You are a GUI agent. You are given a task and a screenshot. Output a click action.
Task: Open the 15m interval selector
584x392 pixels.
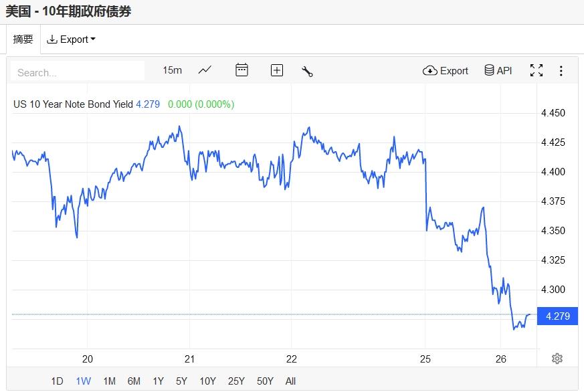coord(172,70)
